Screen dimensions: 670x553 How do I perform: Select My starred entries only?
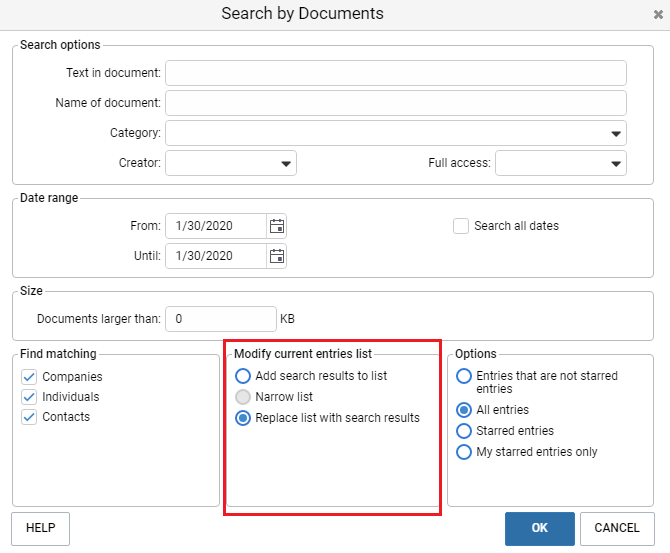coord(464,452)
